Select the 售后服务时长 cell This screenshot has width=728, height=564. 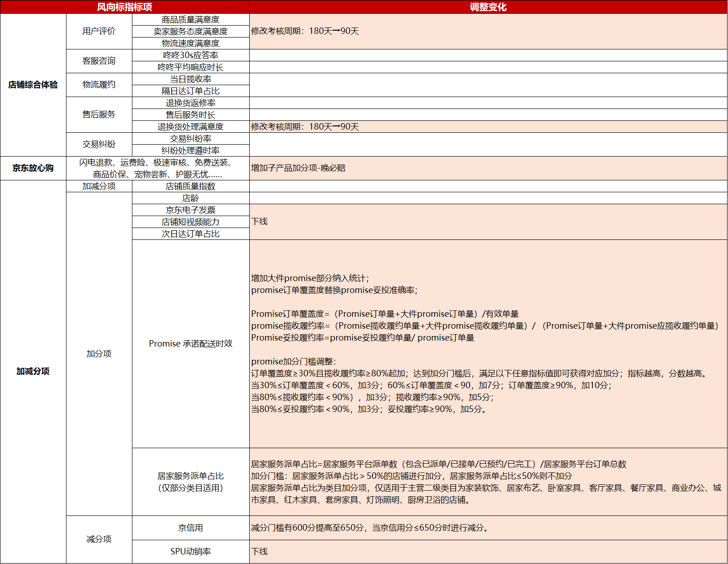tap(191, 115)
